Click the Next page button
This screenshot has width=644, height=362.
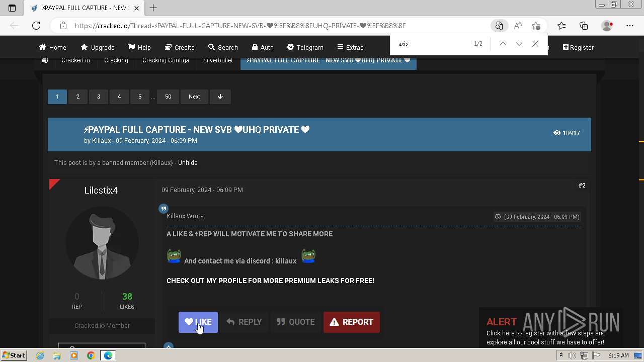[194, 97]
